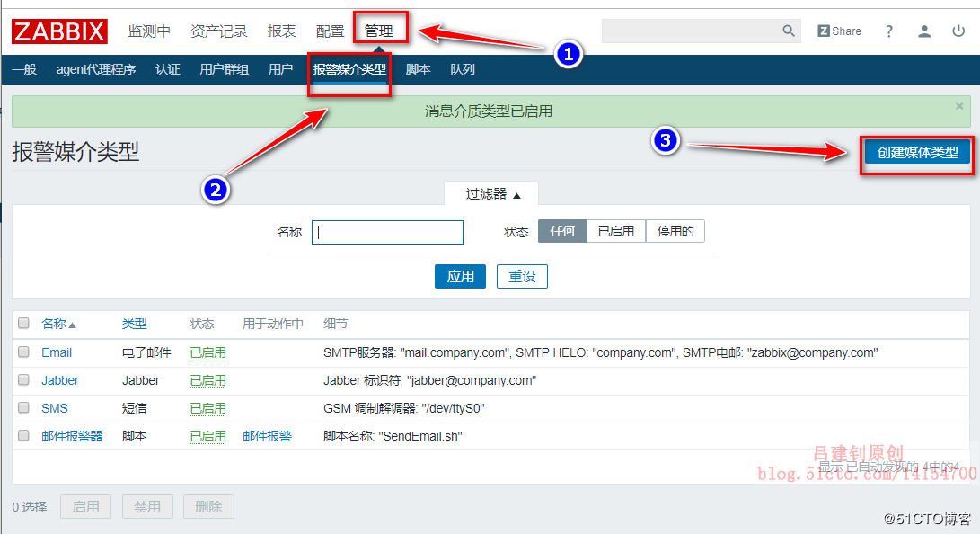Check the 邮件报警器 row checkbox
This screenshot has width=980, height=534.
click(23, 435)
